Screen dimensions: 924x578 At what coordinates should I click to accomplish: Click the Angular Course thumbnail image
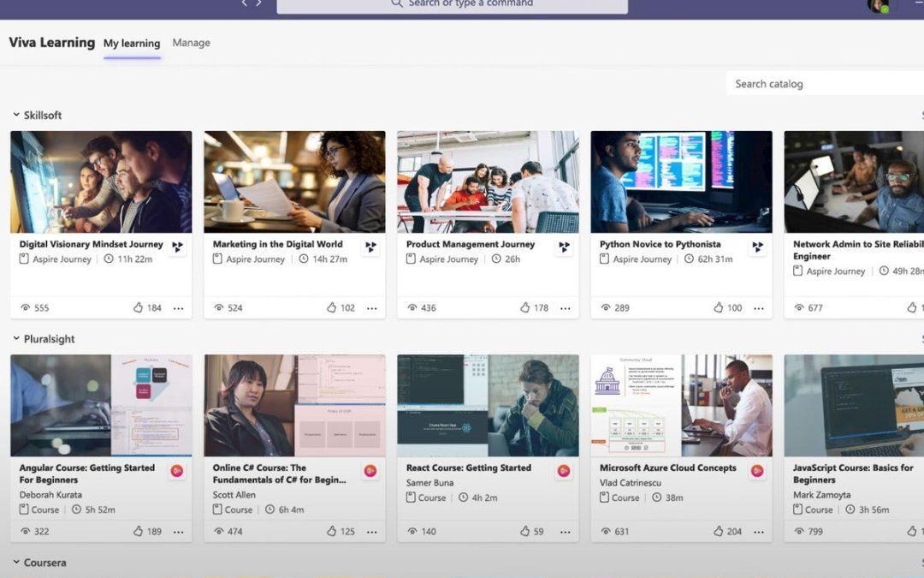[101, 405]
